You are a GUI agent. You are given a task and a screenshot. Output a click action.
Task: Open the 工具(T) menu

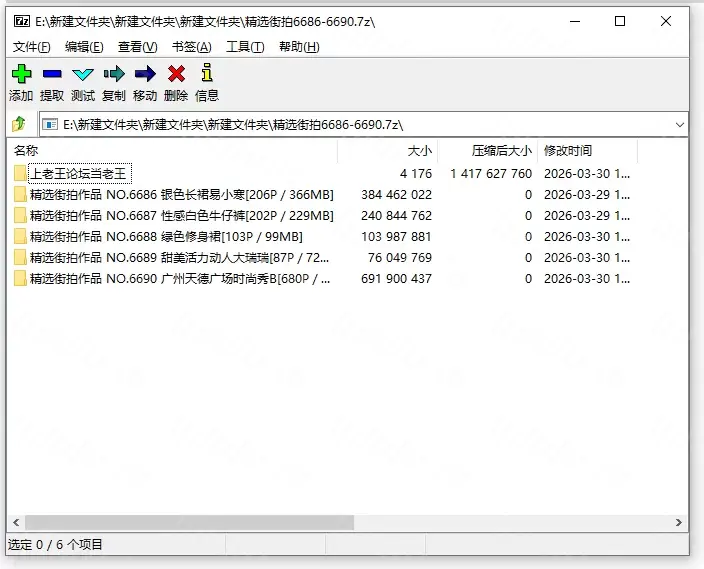pos(245,47)
